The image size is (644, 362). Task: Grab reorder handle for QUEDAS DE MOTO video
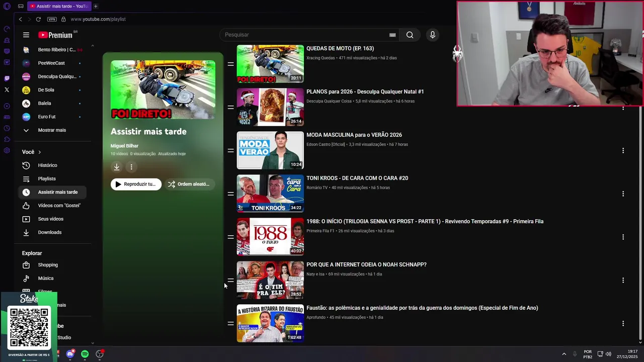pyautogui.click(x=230, y=64)
